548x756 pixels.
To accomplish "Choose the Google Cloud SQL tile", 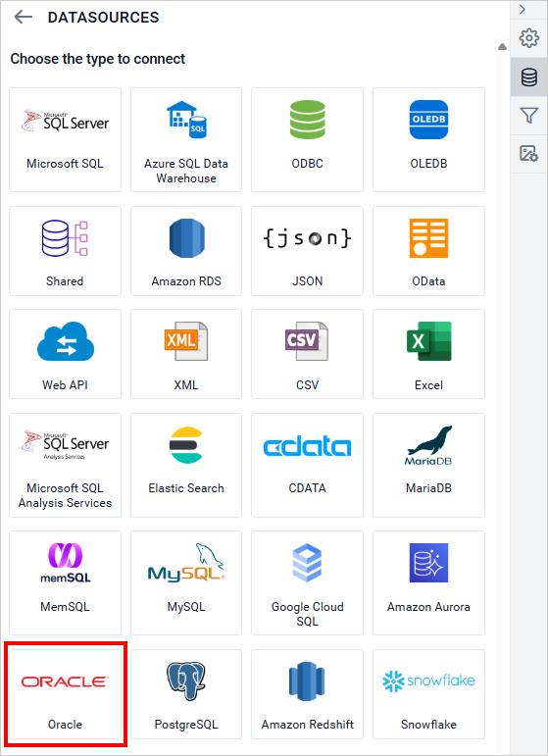I will point(307,582).
